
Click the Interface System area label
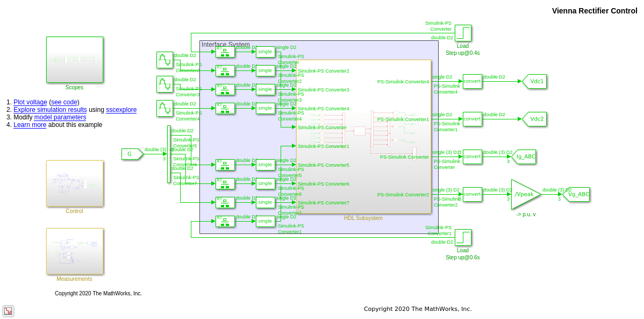click(225, 45)
